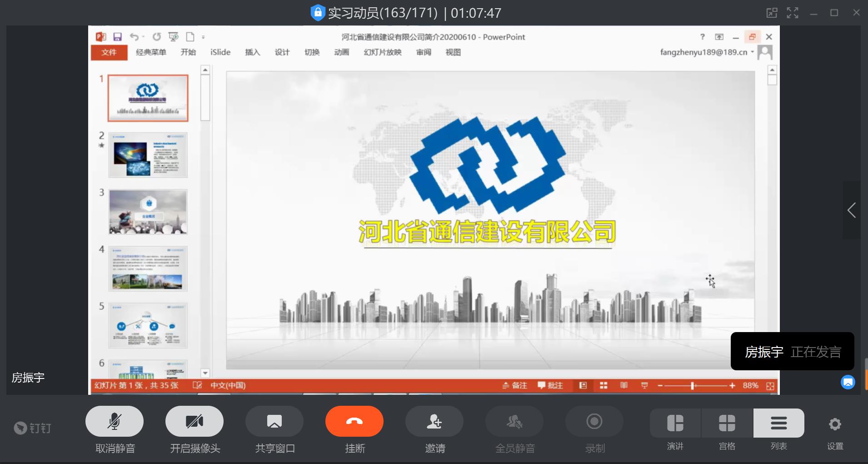Open ribbon display options icon
Screen dimensions: 868x464
(719, 37)
